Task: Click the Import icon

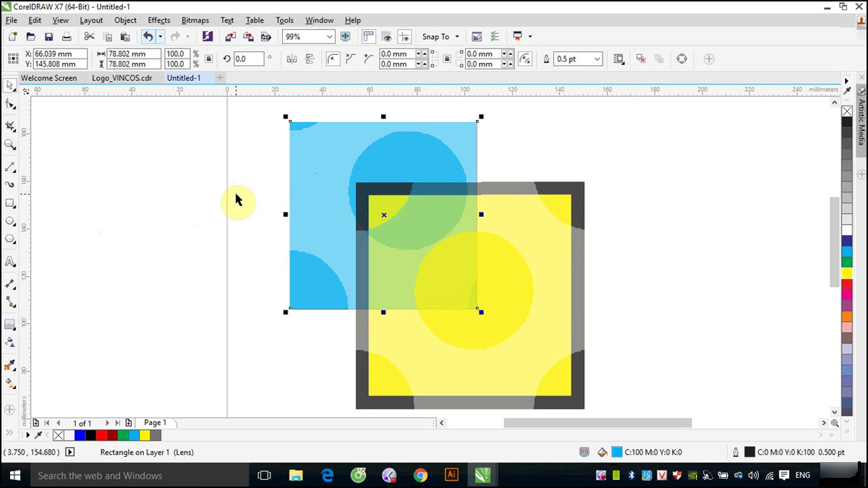Action: pyautogui.click(x=230, y=36)
